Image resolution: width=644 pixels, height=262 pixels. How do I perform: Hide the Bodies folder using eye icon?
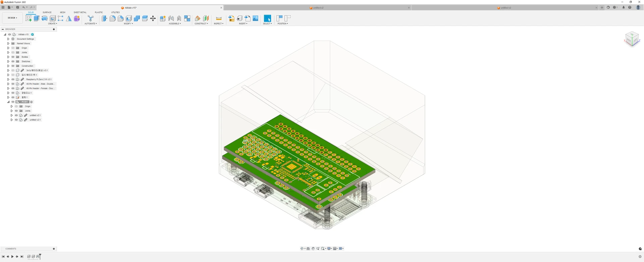13,57
